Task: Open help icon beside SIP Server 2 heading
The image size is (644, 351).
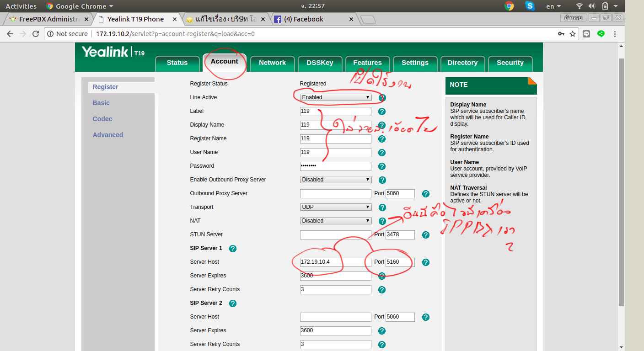Action: pyautogui.click(x=232, y=303)
